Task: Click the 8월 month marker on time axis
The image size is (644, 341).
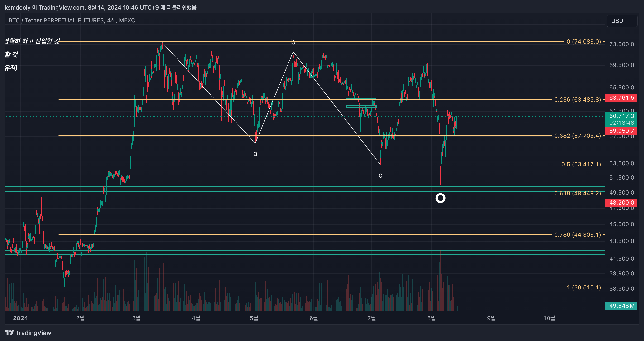Action: coord(431,318)
